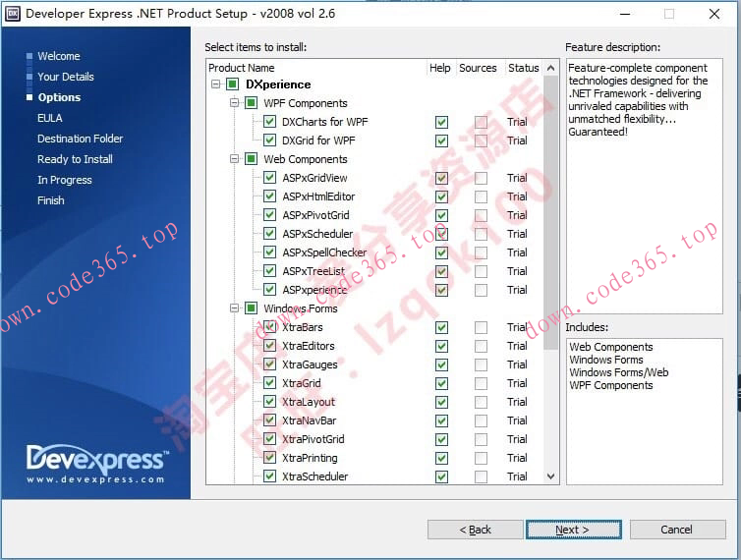Click Web Components in Includes list
741x560 pixels.
click(610, 347)
